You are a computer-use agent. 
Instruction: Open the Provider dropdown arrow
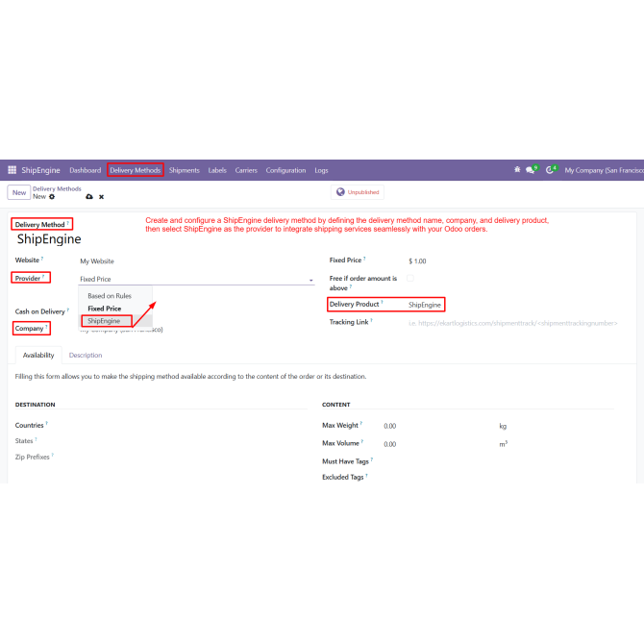coord(310,280)
